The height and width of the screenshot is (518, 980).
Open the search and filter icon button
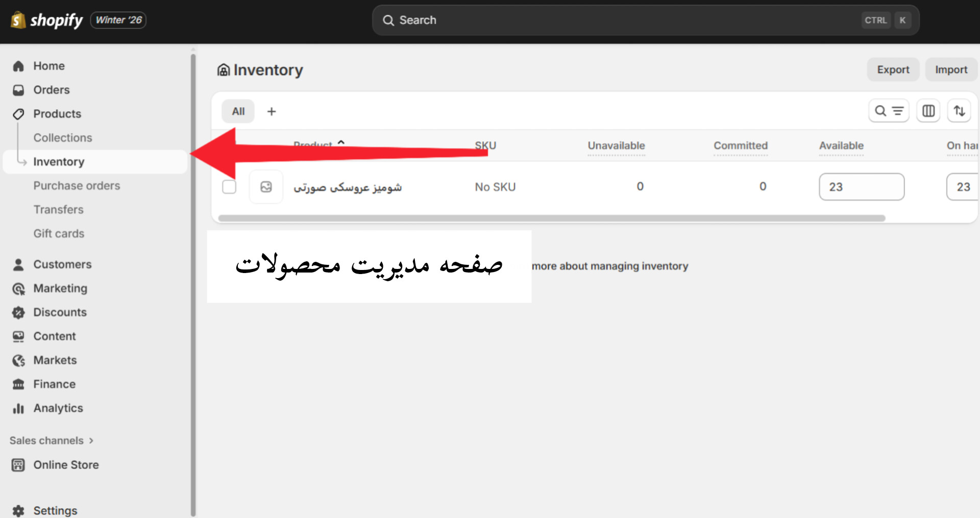pos(889,111)
